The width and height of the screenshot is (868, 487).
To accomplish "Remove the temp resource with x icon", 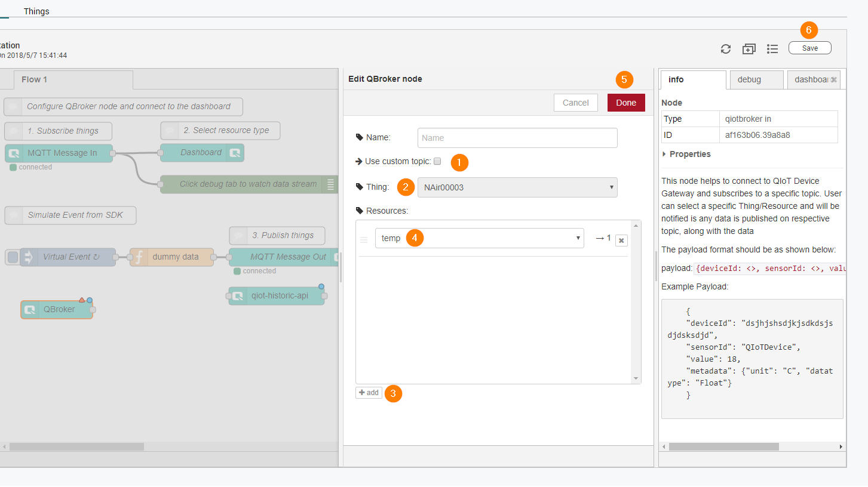I will click(x=621, y=241).
